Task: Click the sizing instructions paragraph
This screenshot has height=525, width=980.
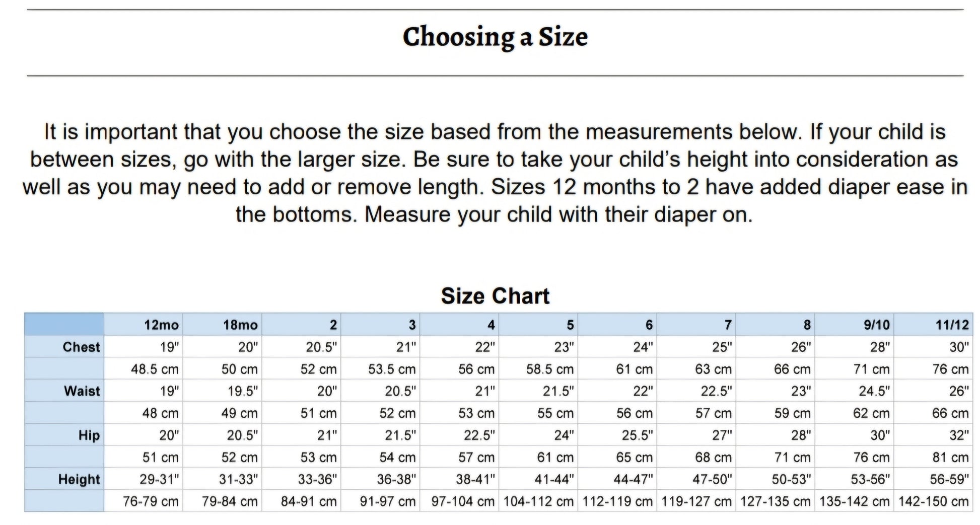Action: tap(495, 173)
